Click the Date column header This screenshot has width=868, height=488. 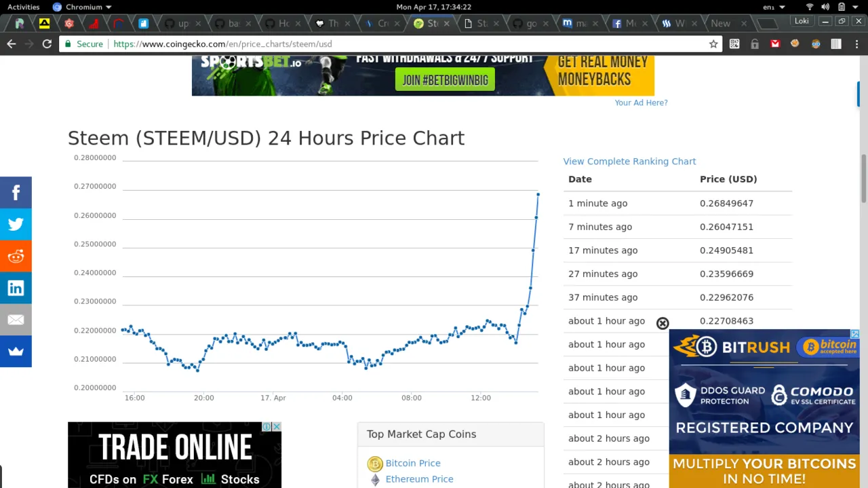[x=580, y=179]
